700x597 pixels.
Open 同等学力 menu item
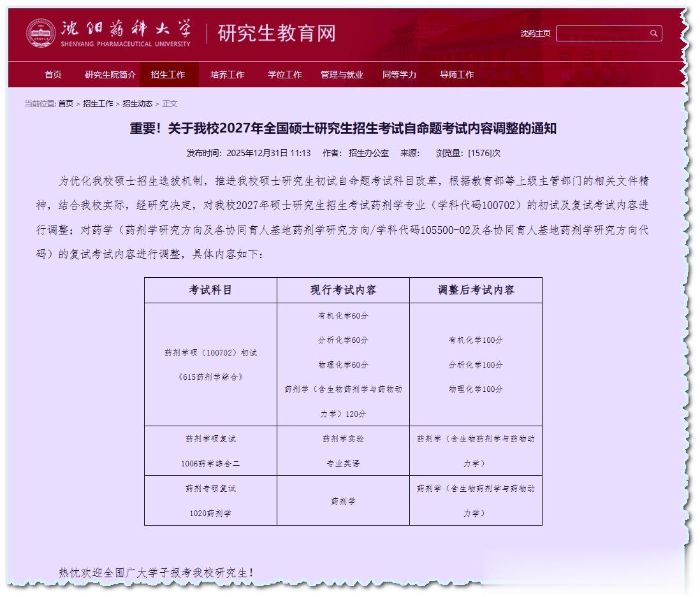tap(400, 75)
